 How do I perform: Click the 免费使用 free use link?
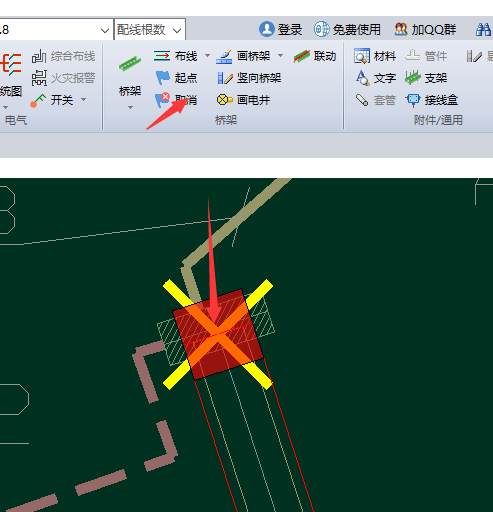pyautogui.click(x=347, y=29)
